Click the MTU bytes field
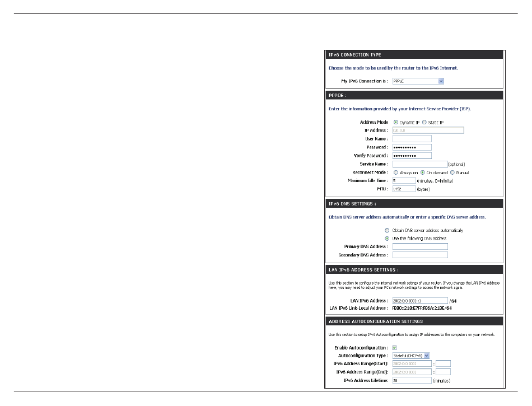Viewport: 532px width, 406px height. click(404, 189)
